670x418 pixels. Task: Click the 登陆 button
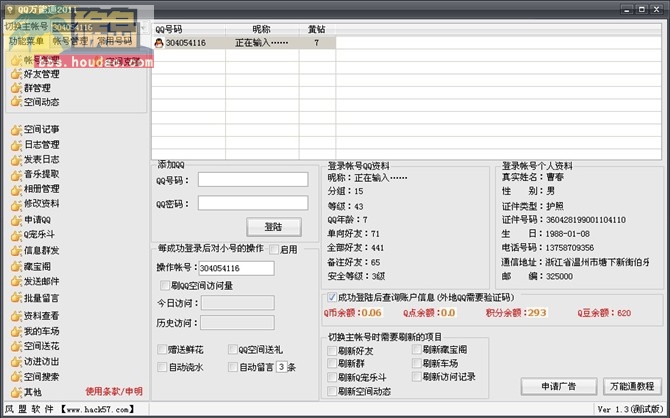click(x=273, y=227)
